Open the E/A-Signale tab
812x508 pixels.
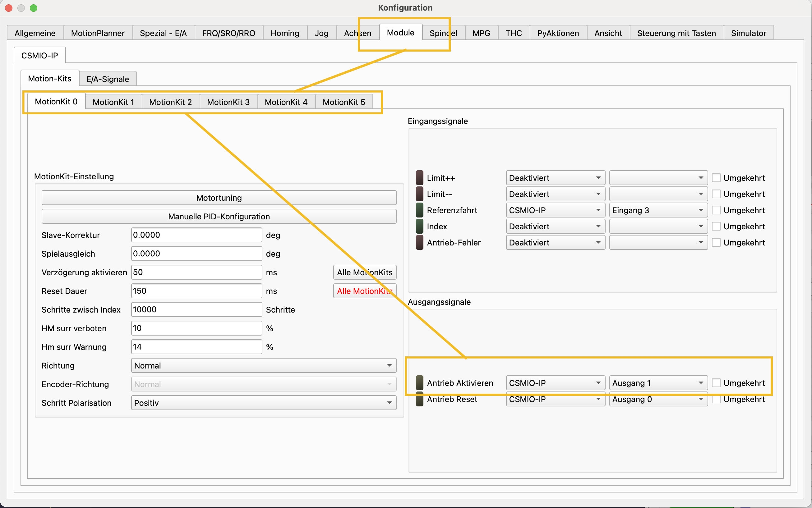pos(108,79)
